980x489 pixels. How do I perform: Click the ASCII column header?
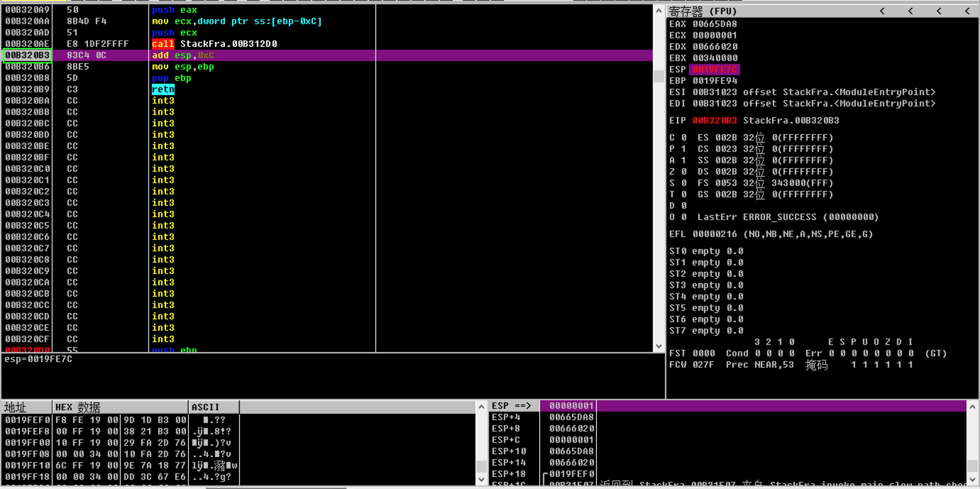click(x=214, y=407)
